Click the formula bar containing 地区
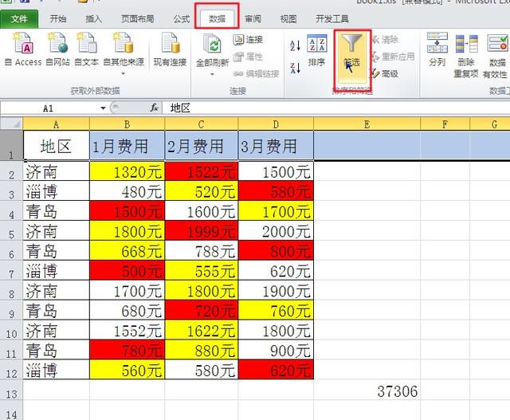Screen dimensions: 510x420 (x=335, y=108)
